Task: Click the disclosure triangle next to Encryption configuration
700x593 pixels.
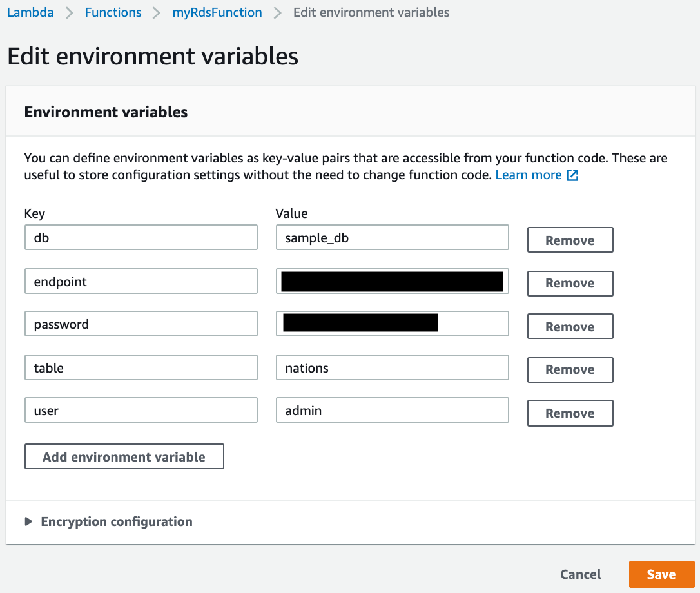Action: (28, 521)
